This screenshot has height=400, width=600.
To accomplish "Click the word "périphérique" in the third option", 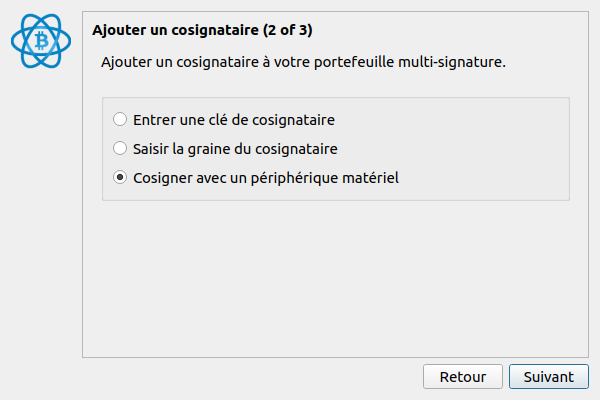I will (x=302, y=178).
